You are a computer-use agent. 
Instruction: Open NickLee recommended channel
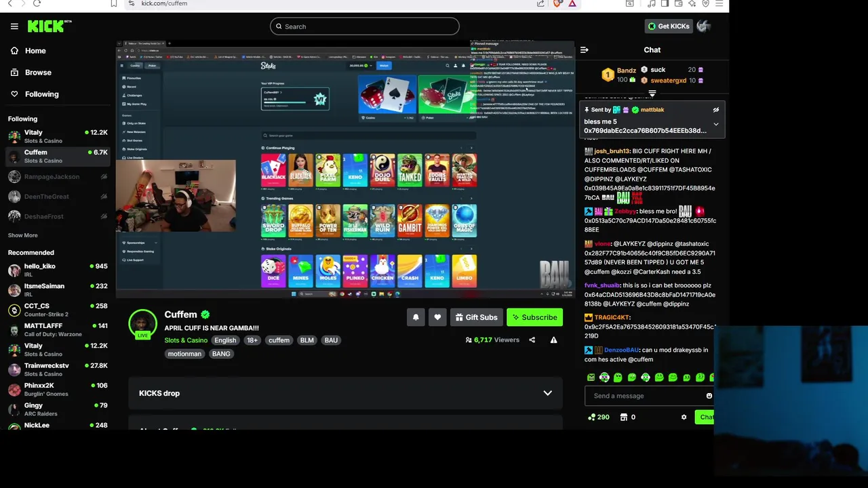pos(58,425)
